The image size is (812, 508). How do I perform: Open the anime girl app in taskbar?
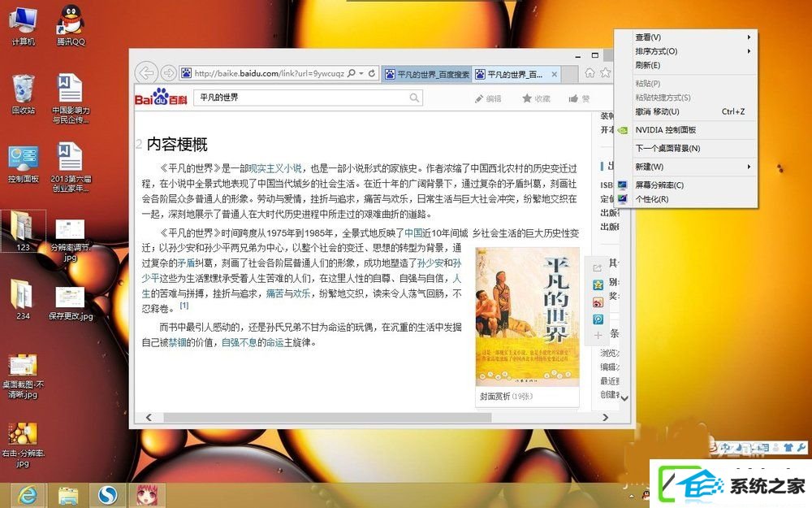pyautogui.click(x=147, y=495)
